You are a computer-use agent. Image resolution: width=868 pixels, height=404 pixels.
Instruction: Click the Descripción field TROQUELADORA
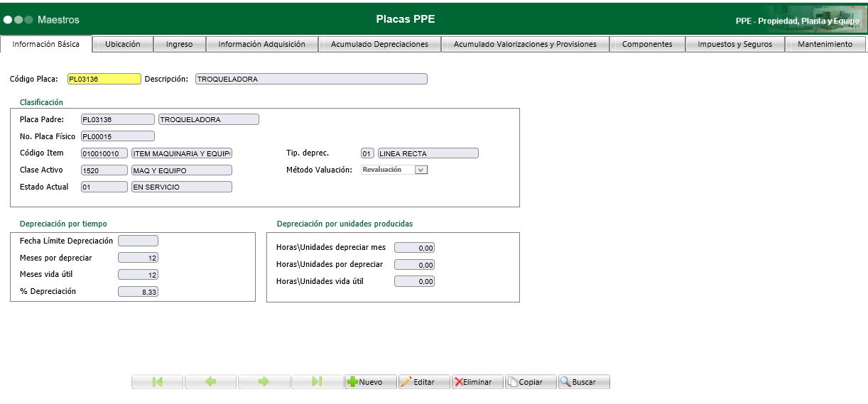point(311,80)
